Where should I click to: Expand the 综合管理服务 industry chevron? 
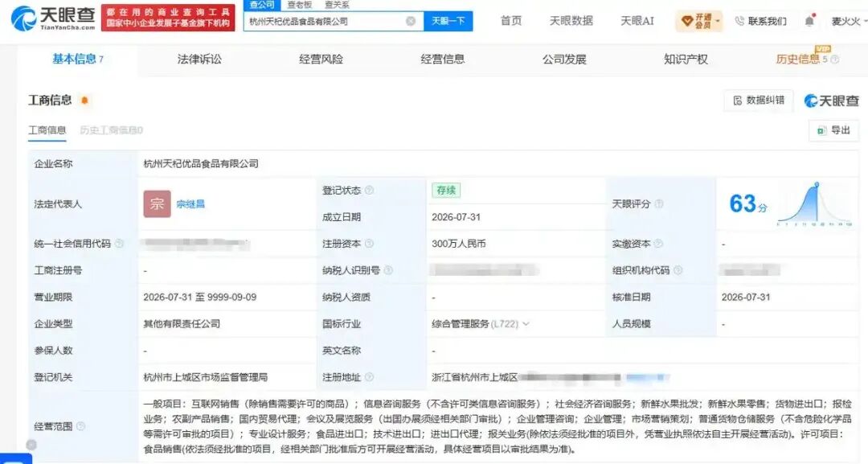tap(526, 324)
